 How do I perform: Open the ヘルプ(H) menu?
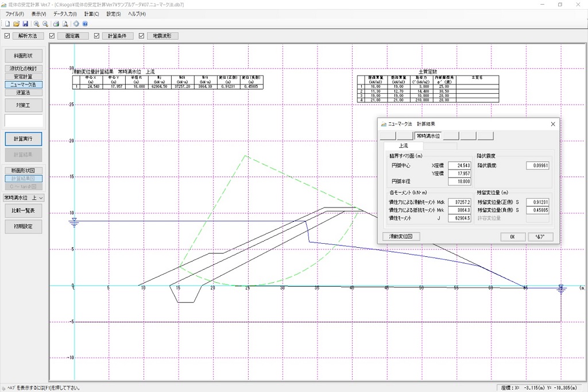click(x=137, y=14)
